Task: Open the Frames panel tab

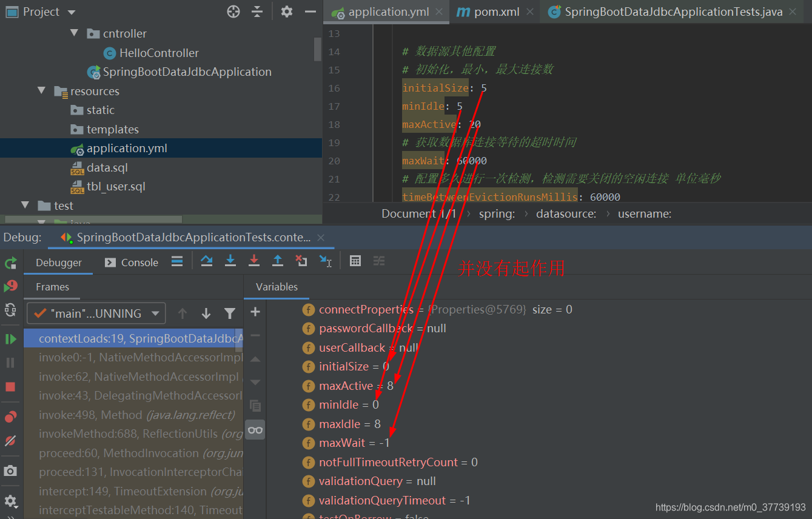Action: click(x=52, y=287)
